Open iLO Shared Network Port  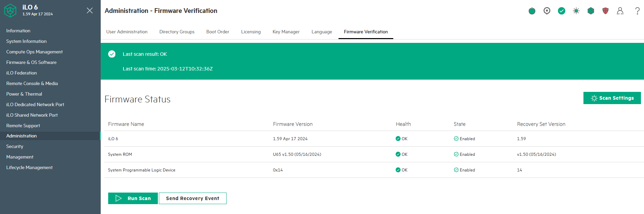pos(32,115)
